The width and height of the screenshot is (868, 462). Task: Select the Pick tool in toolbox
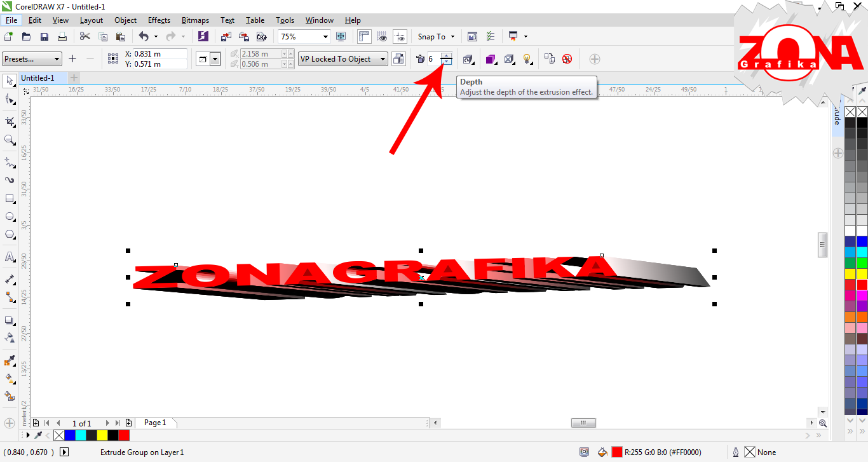(10, 81)
